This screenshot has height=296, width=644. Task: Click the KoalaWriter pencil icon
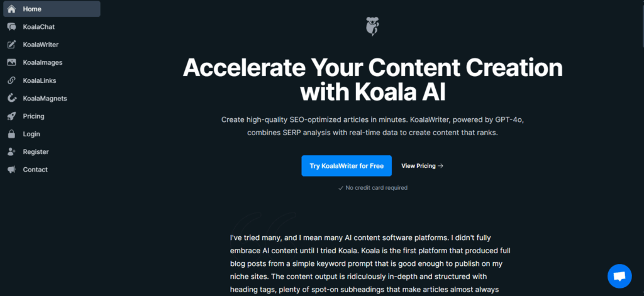click(x=11, y=45)
